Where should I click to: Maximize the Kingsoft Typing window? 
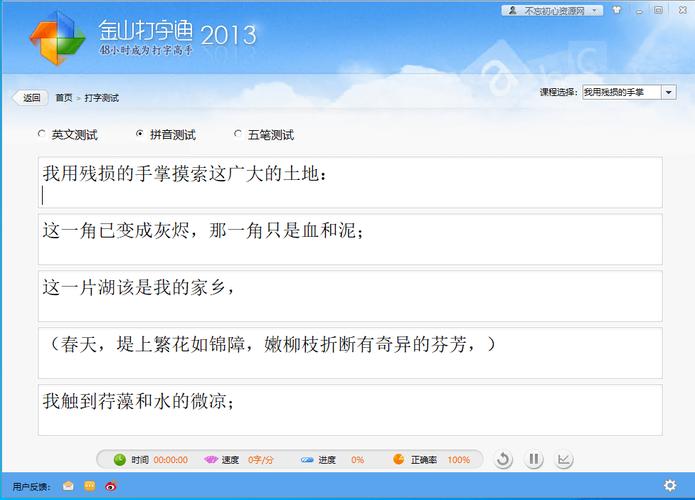click(659, 10)
